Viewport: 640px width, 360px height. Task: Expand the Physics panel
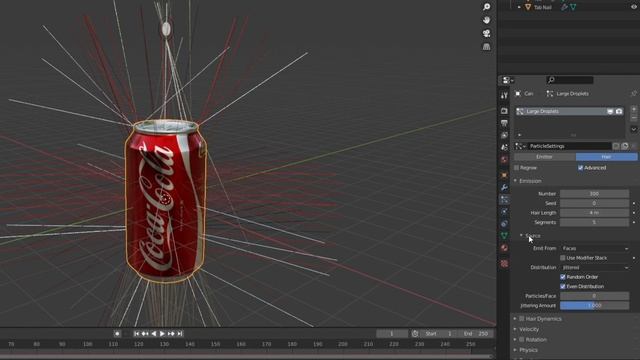515,350
